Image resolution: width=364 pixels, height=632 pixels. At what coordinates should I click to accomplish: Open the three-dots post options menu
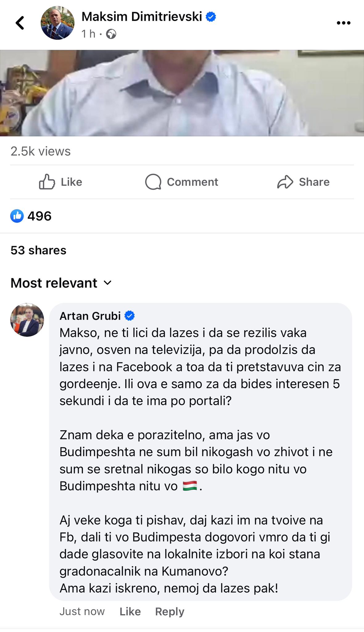343,23
